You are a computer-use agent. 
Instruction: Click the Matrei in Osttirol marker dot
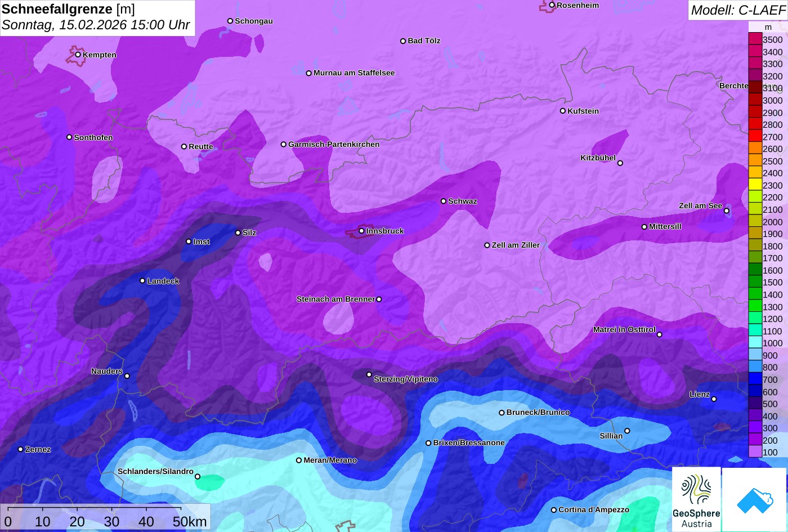pyautogui.click(x=660, y=334)
